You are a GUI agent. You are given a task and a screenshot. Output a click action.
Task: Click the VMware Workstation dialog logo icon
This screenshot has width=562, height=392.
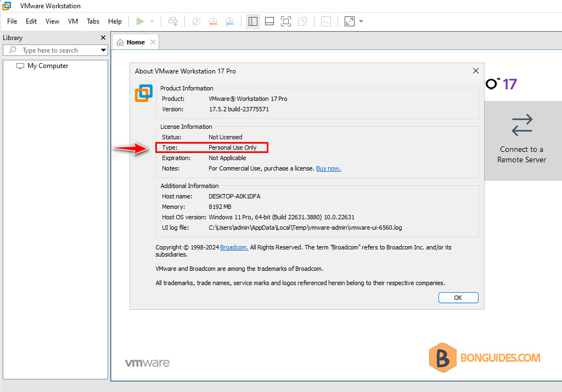click(144, 93)
